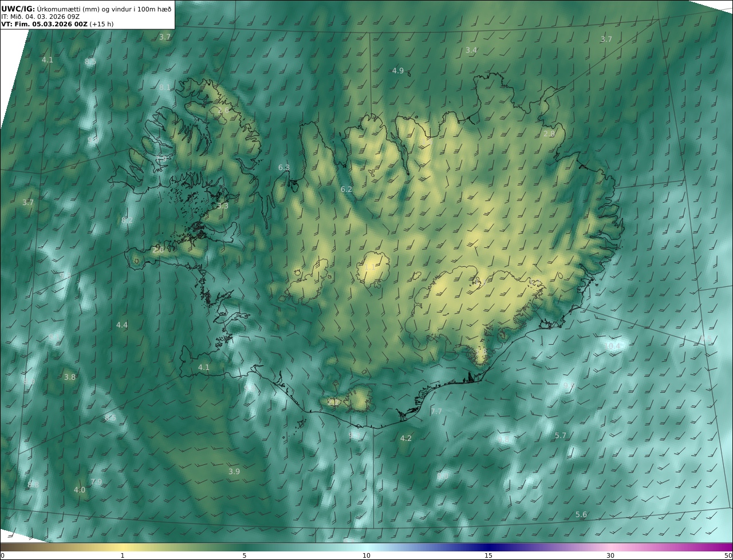Image resolution: width=733 pixels, height=560 pixels.
Task: Click the 5.6 value label
Action: click(x=581, y=515)
